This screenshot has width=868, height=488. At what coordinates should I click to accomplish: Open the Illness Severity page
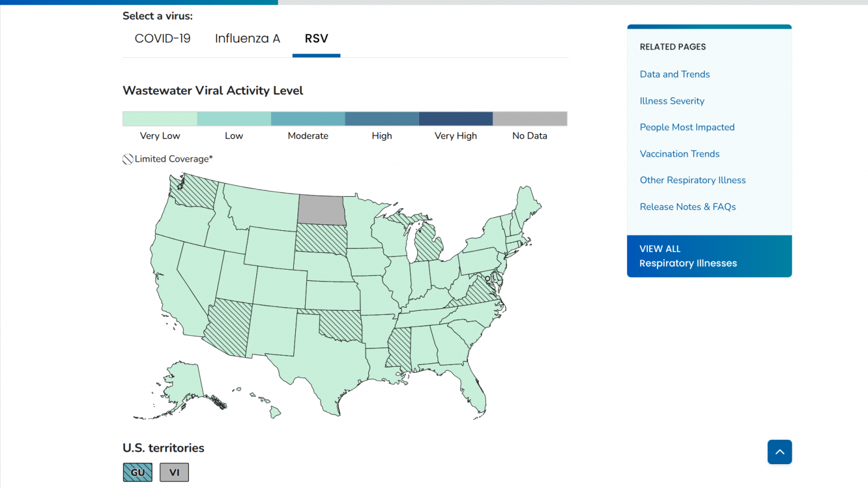tap(672, 101)
